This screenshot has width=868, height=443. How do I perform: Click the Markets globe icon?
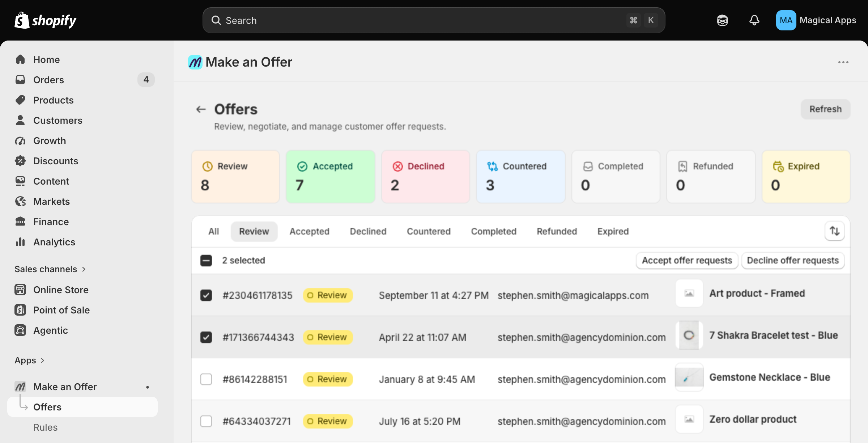[20, 201]
